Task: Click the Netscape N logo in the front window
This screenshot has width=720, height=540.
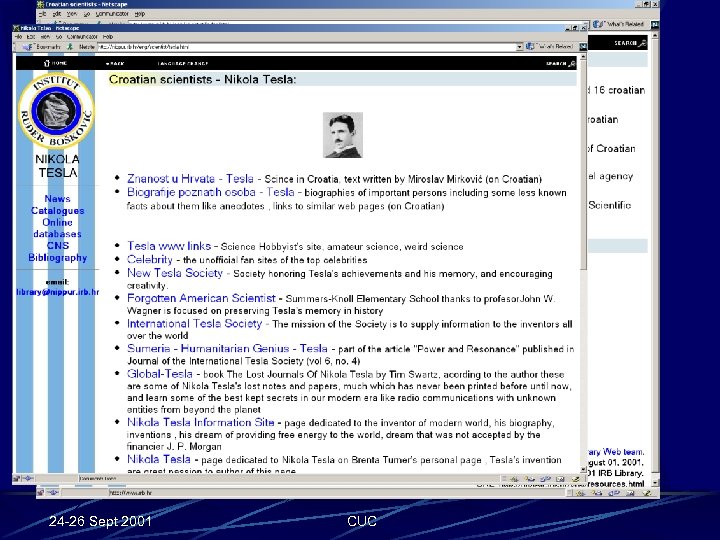Action: click(x=583, y=46)
